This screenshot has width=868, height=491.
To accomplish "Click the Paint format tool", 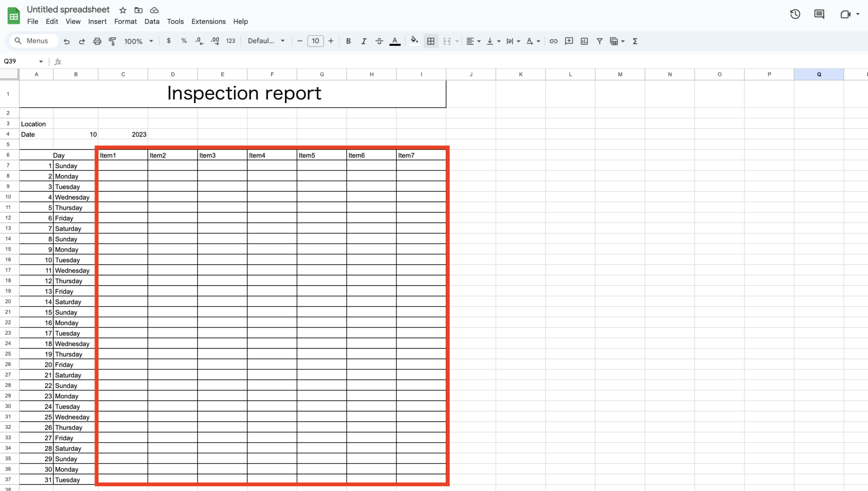I will tap(113, 41).
